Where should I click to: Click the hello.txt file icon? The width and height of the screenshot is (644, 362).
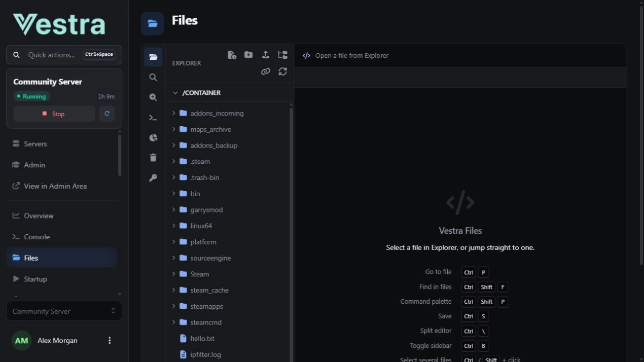click(x=184, y=338)
